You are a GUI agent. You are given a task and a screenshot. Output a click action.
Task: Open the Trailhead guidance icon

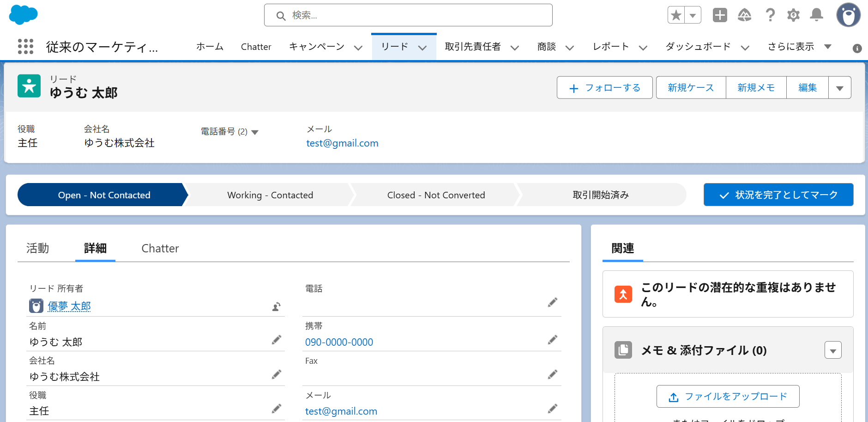click(744, 15)
